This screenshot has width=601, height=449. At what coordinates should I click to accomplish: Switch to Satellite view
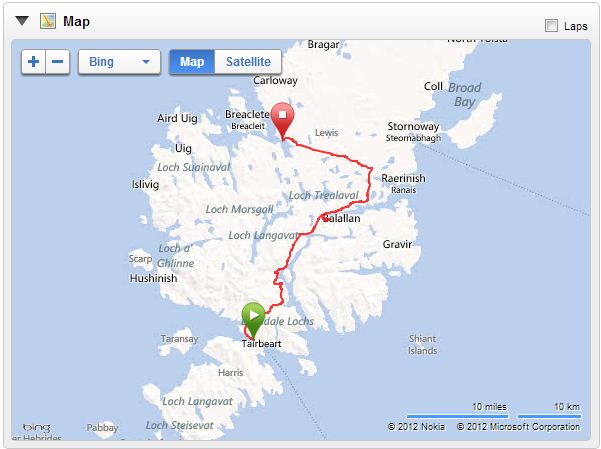[248, 62]
